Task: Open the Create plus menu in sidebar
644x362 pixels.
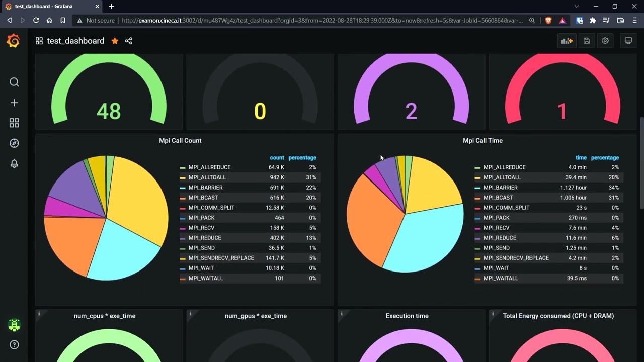Action: point(14,103)
